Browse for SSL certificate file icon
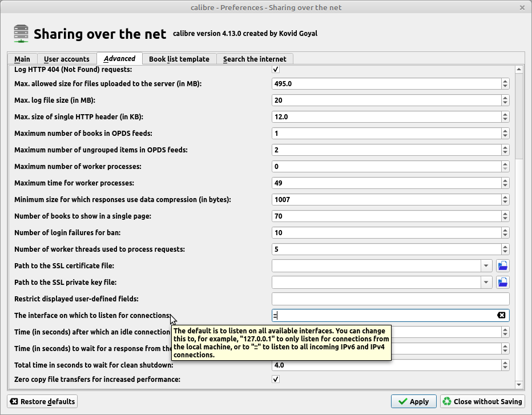 pyautogui.click(x=502, y=265)
